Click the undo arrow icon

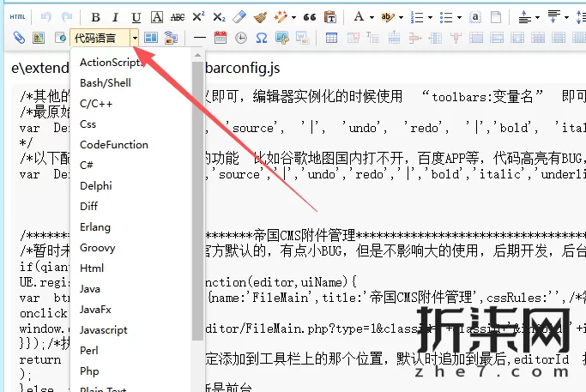pos(46,17)
